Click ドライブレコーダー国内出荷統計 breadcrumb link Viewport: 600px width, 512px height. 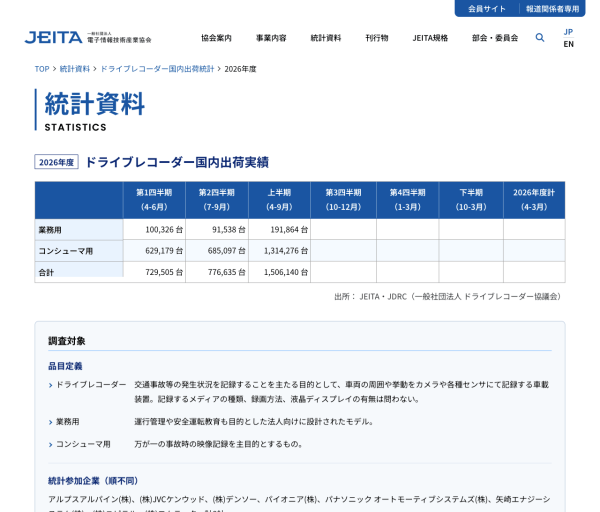[x=157, y=69]
